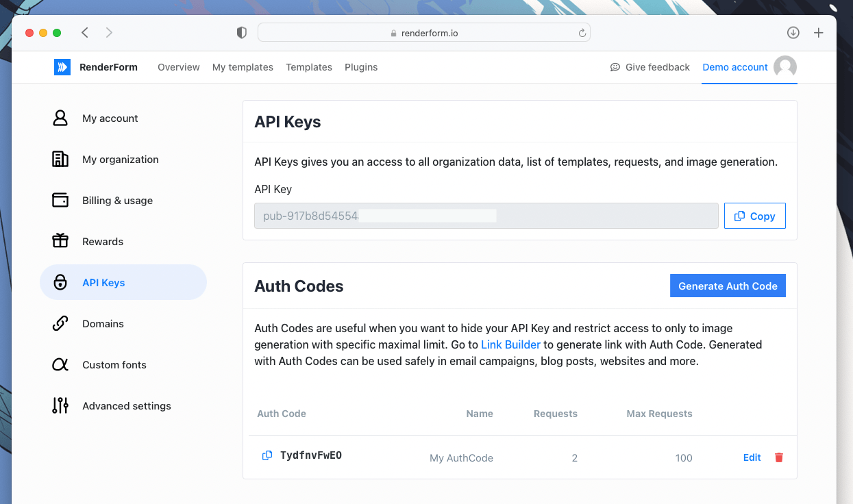The image size is (853, 504).
Task: Copy the TydfnvFwEO auth code
Action: click(x=267, y=456)
